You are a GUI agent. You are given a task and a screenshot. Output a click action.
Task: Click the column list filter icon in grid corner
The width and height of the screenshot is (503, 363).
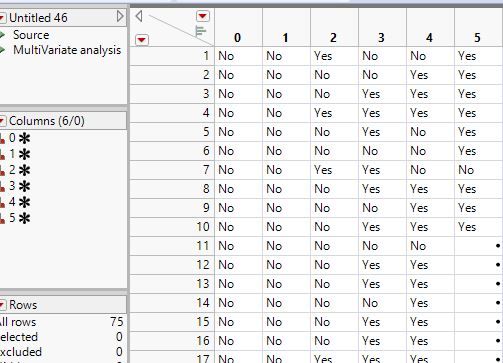click(x=200, y=31)
